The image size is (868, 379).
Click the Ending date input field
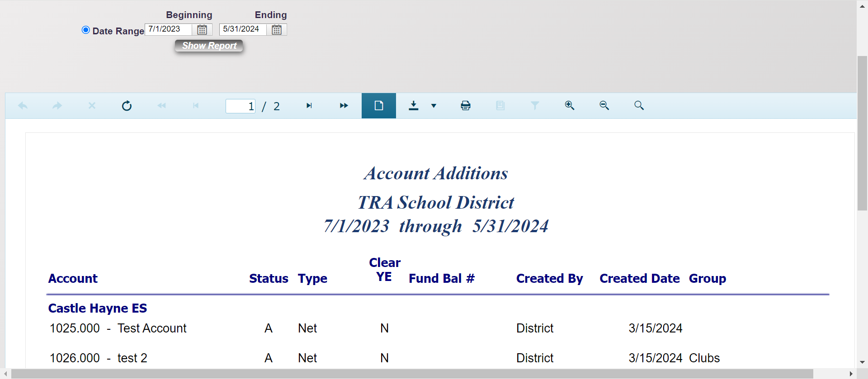point(243,29)
